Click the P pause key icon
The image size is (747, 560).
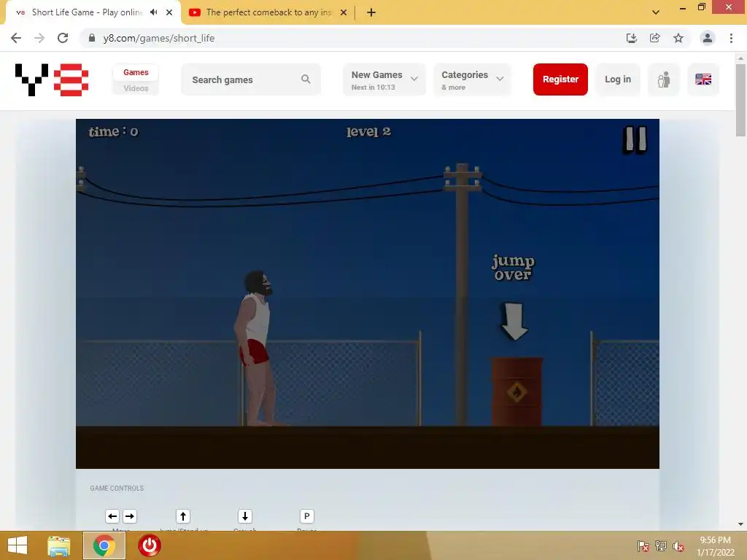307,516
